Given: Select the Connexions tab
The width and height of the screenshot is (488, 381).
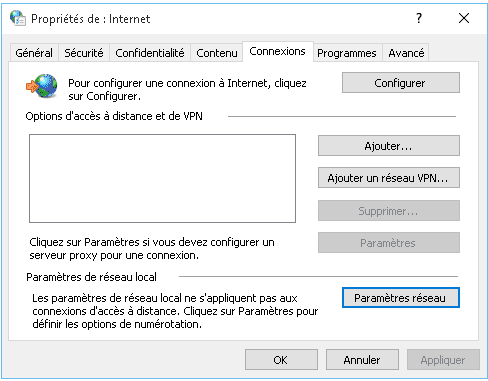Looking at the screenshot, I should 277,51.
